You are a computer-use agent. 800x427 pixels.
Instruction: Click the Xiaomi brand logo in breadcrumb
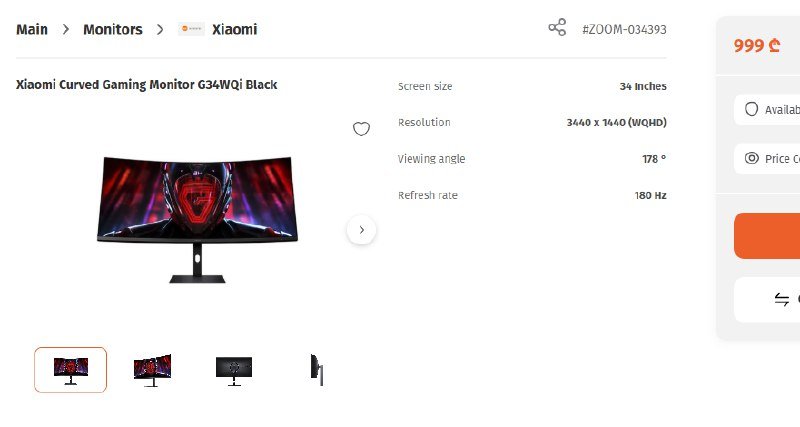[x=191, y=29]
